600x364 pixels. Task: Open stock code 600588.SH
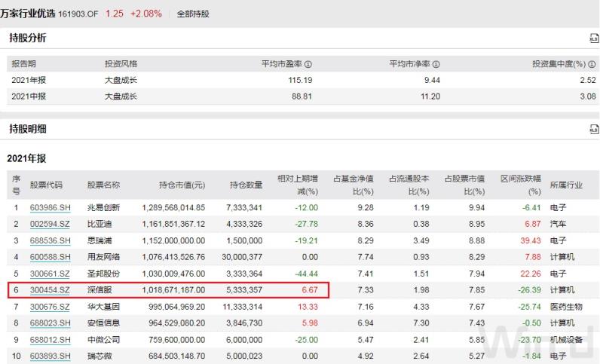pos(51,257)
